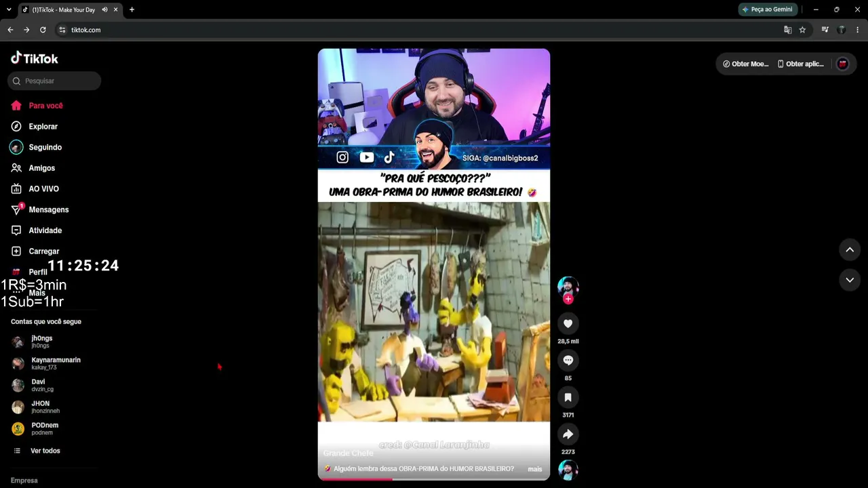Expand the caption with mais
This screenshot has height=488, width=868.
[535, 469]
